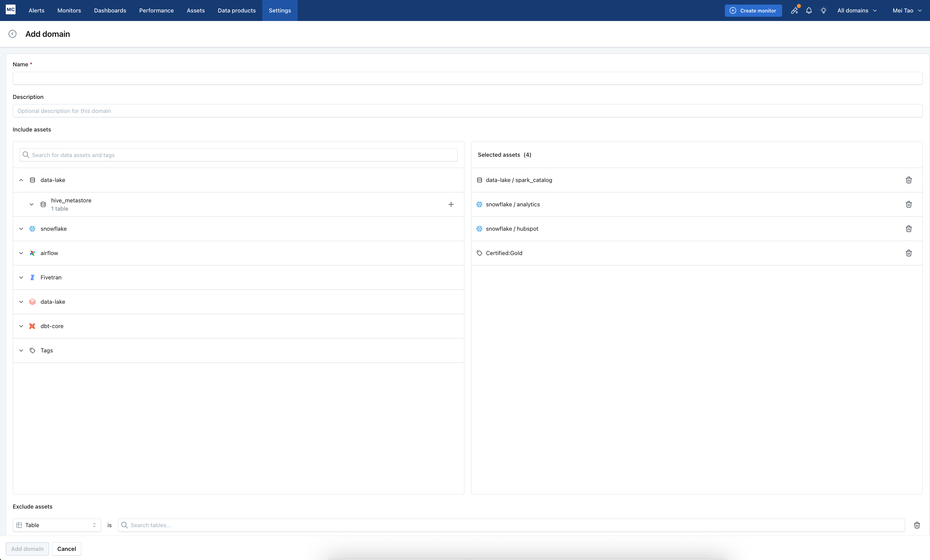
Task: Focus the Description input field
Action: pyautogui.click(x=467, y=110)
